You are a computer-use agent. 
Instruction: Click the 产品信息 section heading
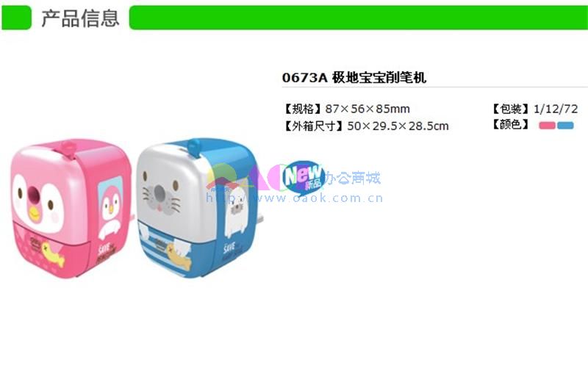[80, 18]
